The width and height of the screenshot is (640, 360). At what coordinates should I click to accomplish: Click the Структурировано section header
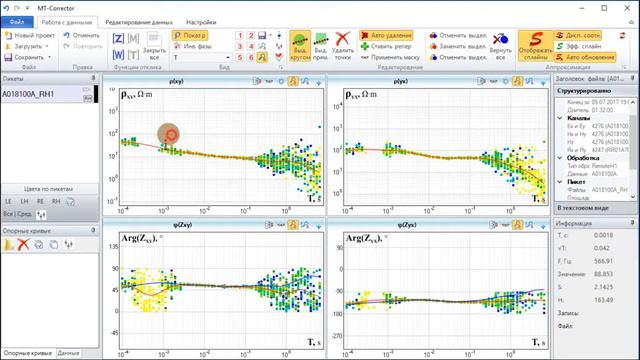tap(594, 91)
